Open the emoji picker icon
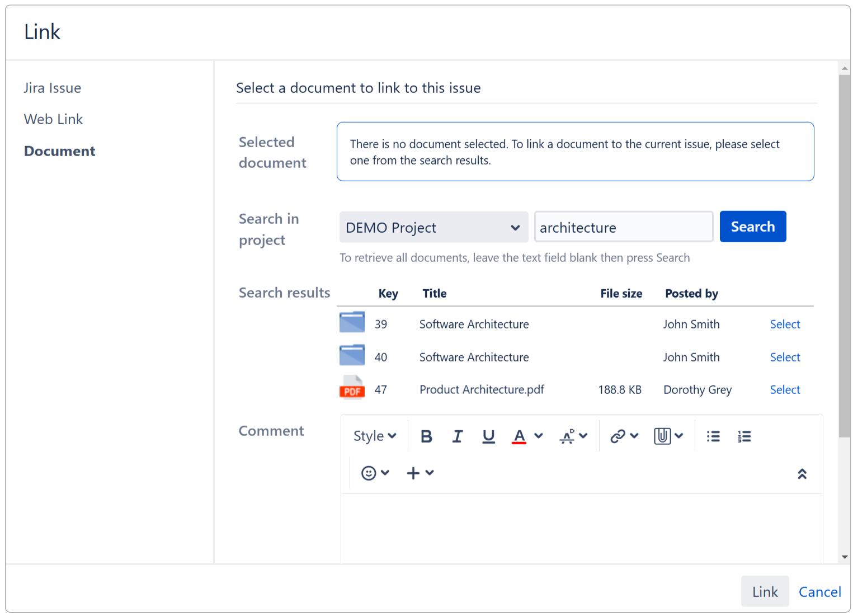This screenshot has height=616, width=853. pos(369,473)
